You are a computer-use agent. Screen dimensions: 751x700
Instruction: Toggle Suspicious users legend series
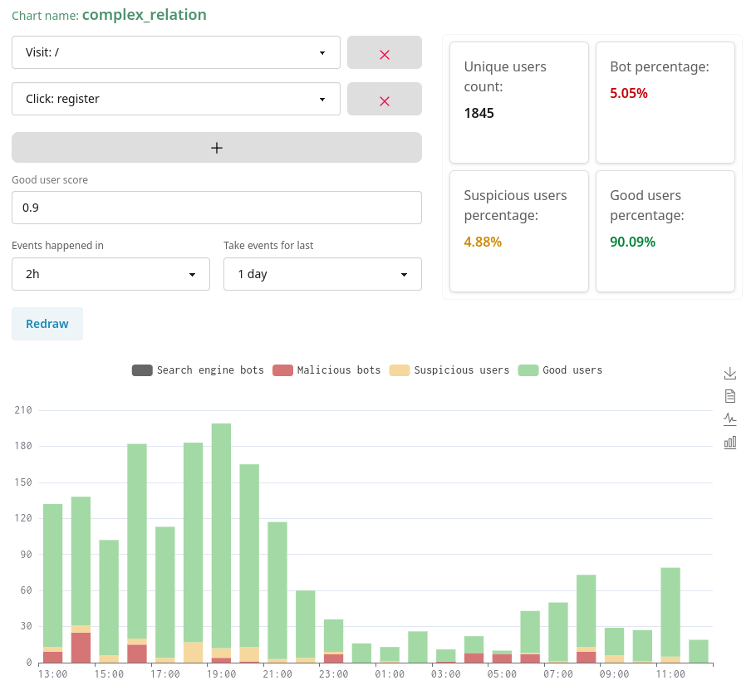449,370
